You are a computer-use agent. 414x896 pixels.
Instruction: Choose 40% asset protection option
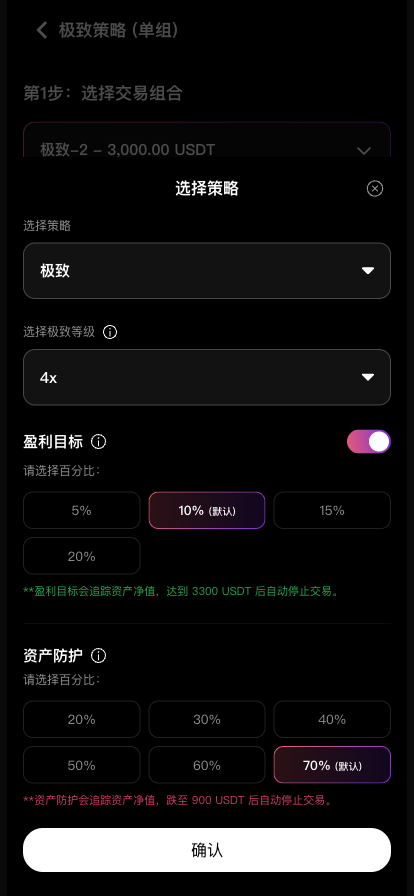tap(332, 719)
